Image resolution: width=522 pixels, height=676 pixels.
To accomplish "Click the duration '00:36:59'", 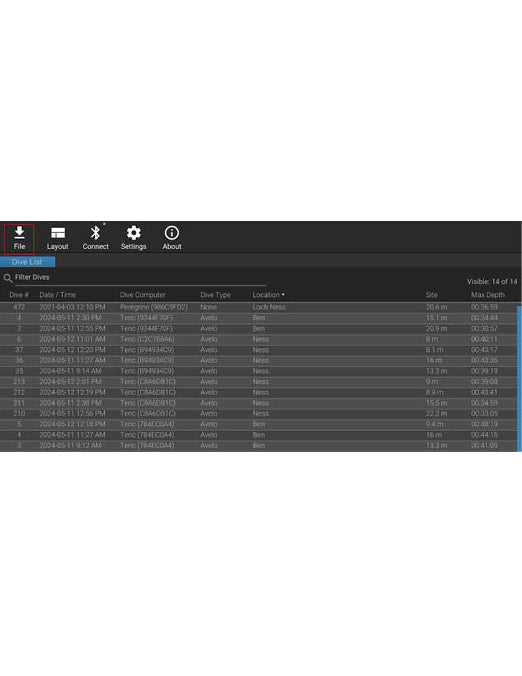I will coord(484,307).
